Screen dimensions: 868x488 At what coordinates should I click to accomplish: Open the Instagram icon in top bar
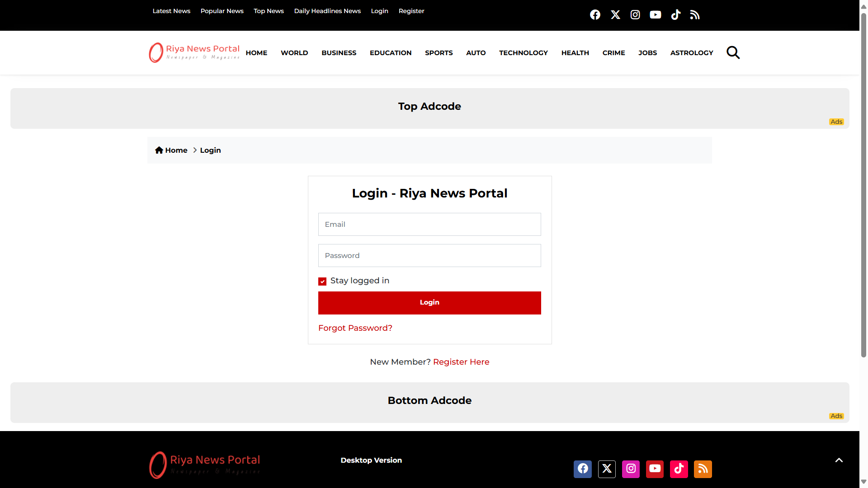click(x=635, y=15)
